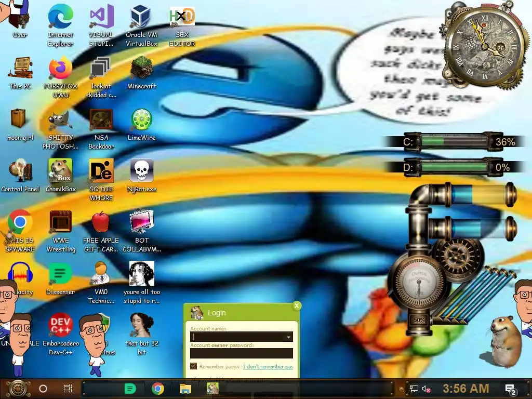This screenshot has width=532, height=399.
Task: Open the moon girl recycle bin icon
Action: point(20,124)
